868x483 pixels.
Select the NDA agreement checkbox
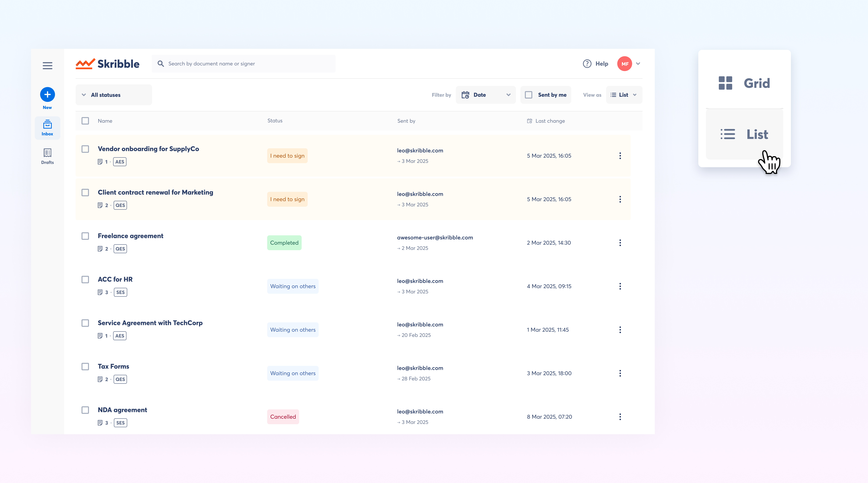point(85,410)
